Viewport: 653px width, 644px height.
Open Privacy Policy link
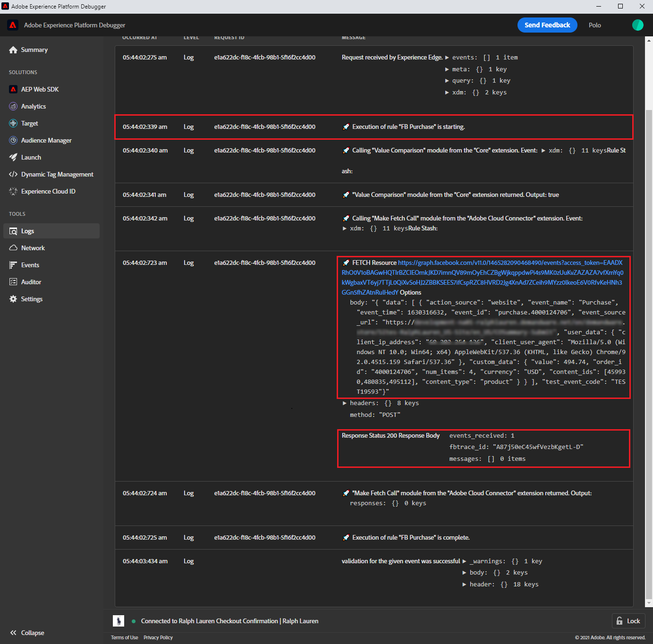(158, 637)
